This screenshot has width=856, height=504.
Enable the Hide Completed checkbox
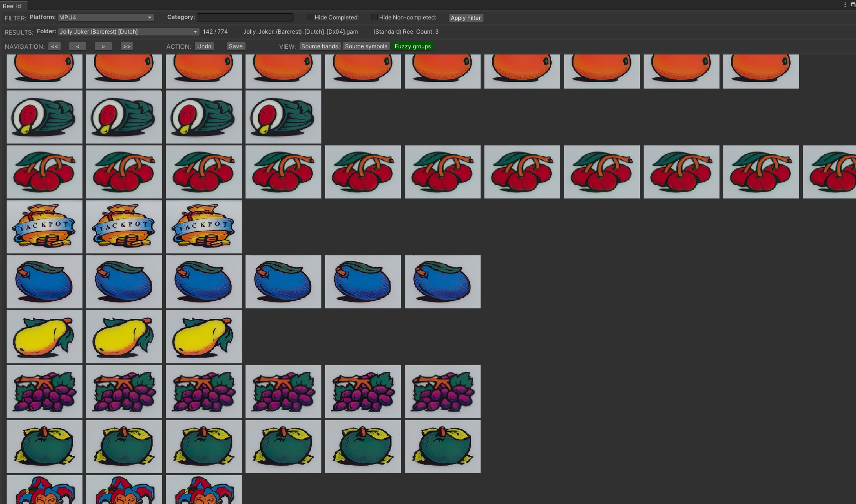point(310,17)
